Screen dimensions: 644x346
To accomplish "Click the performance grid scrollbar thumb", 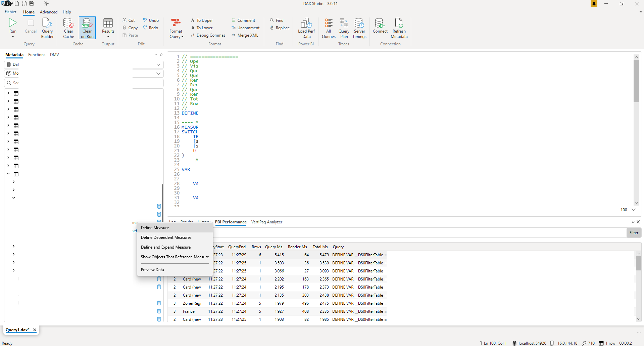I will pyautogui.click(x=638, y=263).
